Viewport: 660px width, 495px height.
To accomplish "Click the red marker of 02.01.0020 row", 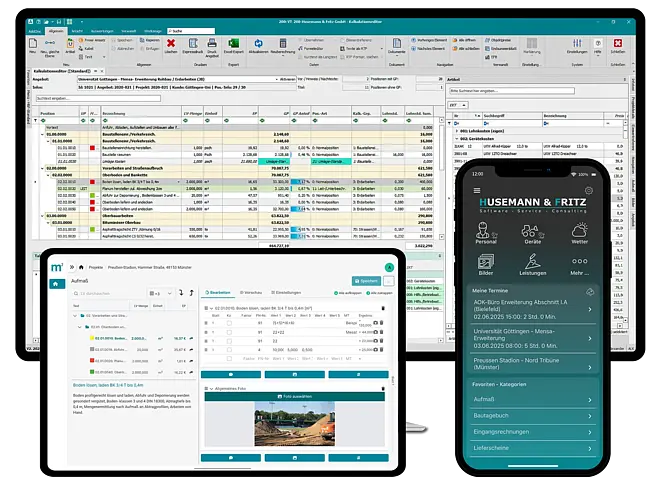I will pyautogui.click(x=92, y=361).
